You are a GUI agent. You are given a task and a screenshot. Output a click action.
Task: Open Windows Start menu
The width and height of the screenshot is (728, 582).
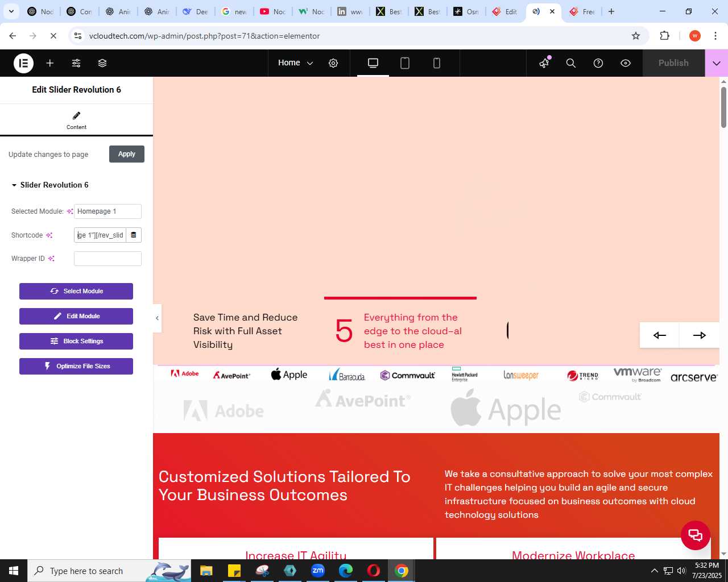coord(14,571)
